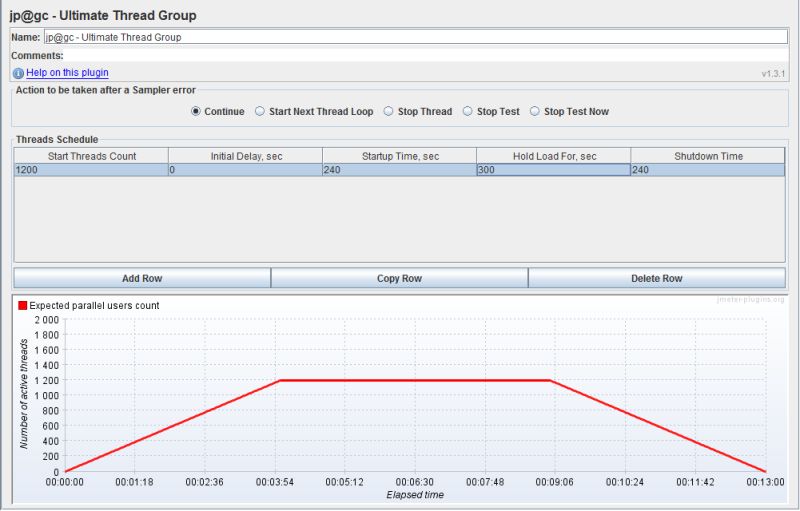Click the blue info help icon

18,73
